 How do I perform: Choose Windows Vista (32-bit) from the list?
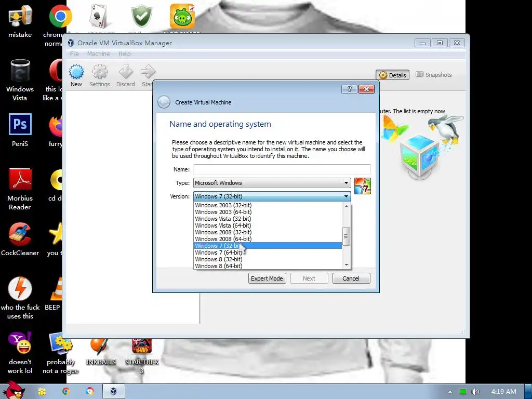click(268, 219)
